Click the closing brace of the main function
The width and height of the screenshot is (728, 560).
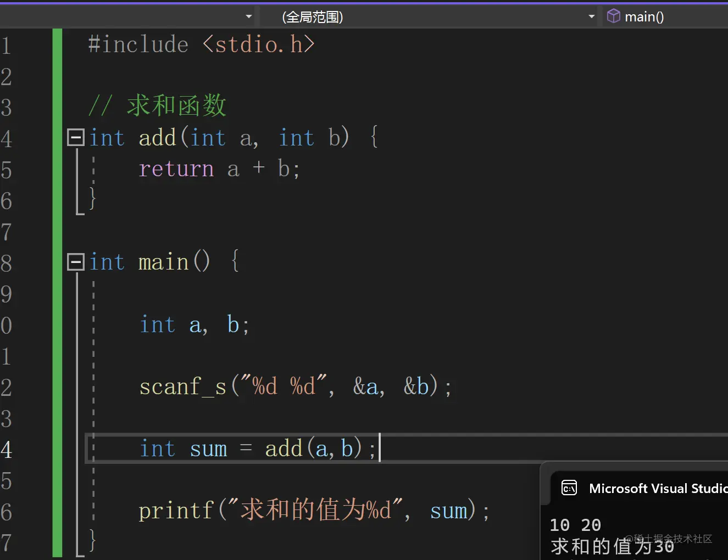[x=92, y=541]
